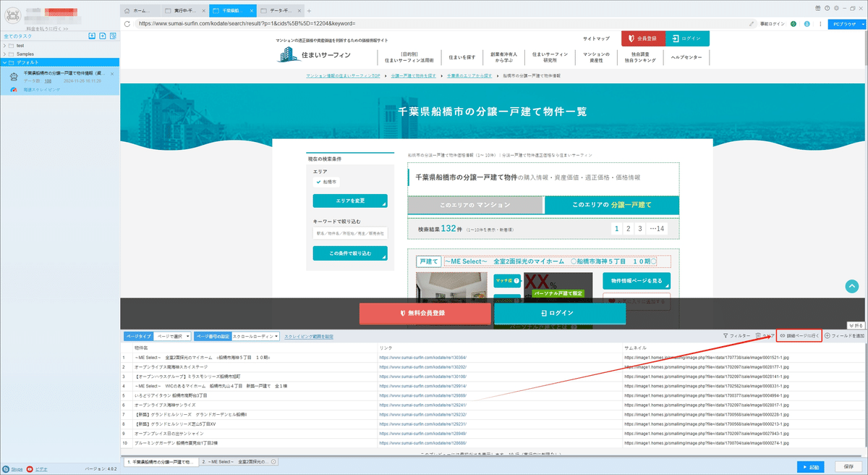Click the 物件情報ページを見る button
The image size is (868, 475).
pos(637,280)
